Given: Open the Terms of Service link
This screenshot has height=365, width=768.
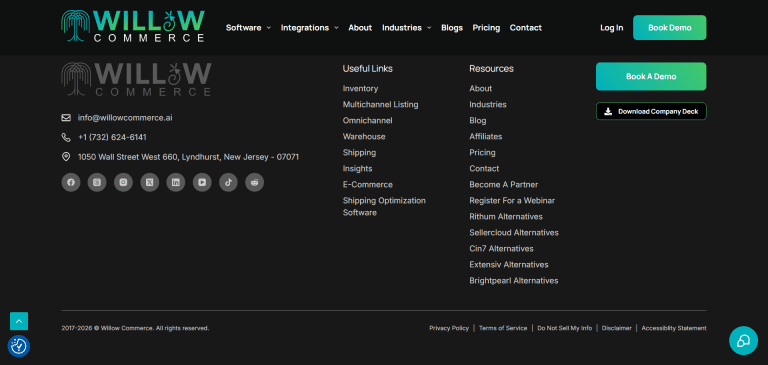Looking at the screenshot, I should click(x=503, y=328).
